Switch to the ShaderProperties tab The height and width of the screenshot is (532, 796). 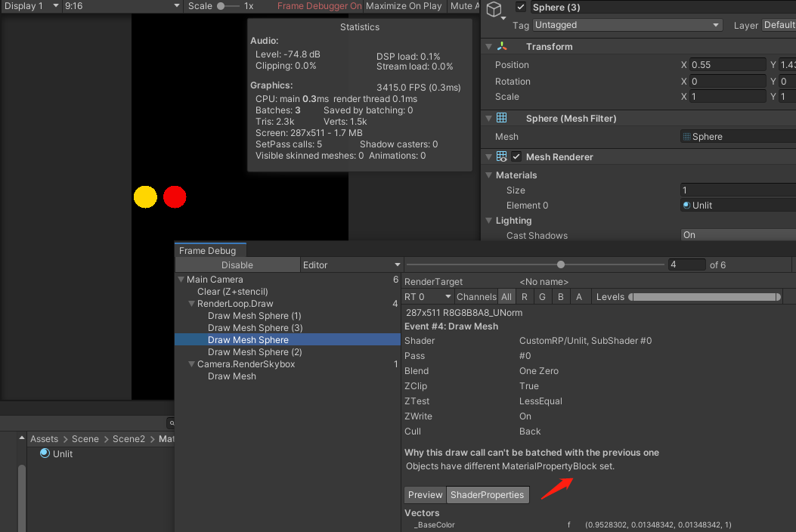tap(488, 495)
